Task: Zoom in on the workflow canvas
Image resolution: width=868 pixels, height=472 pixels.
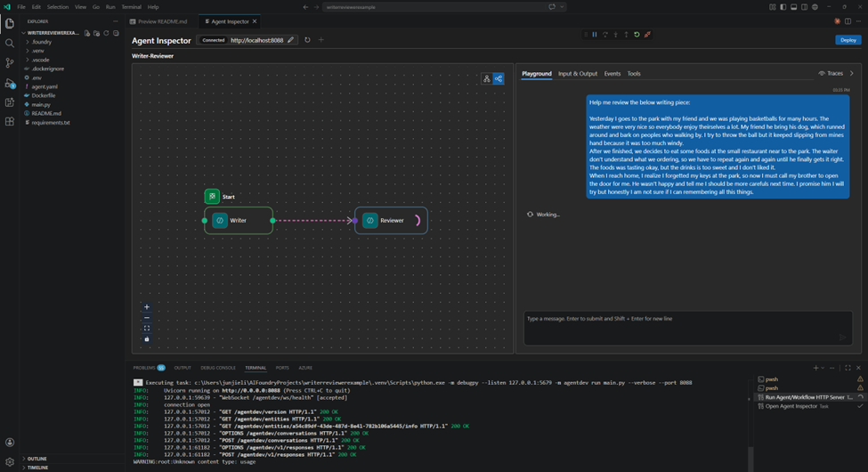Action: 147,307
